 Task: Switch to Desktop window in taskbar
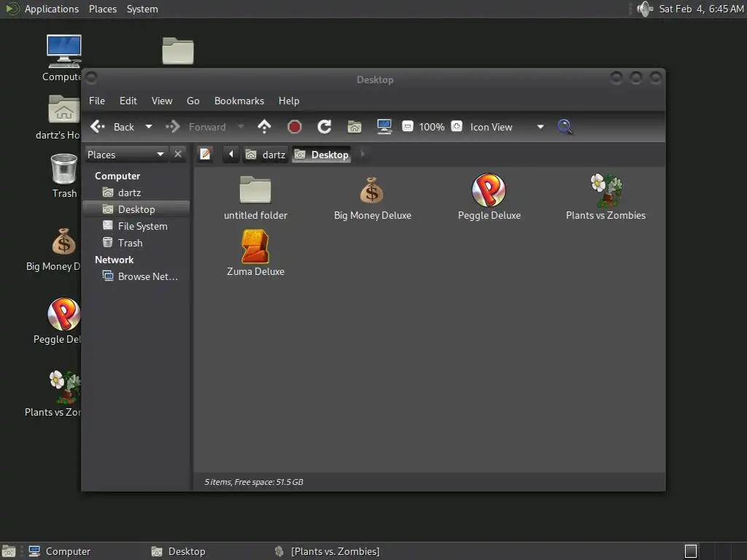[x=178, y=551]
